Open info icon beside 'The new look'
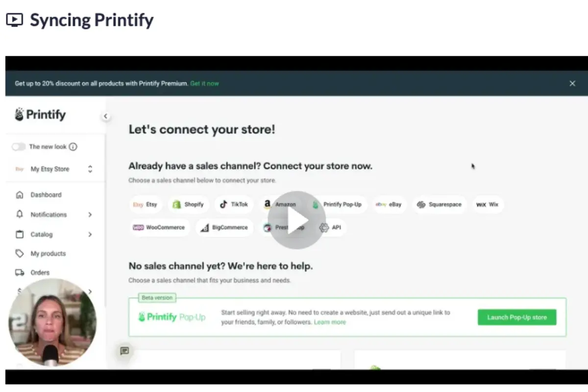 point(73,147)
